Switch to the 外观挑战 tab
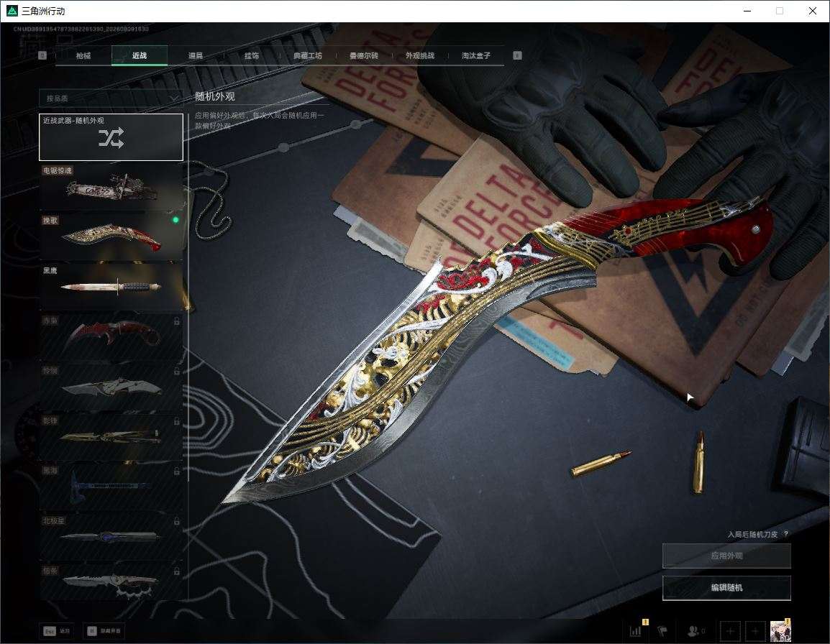Image resolution: width=830 pixels, height=644 pixels. coord(420,55)
